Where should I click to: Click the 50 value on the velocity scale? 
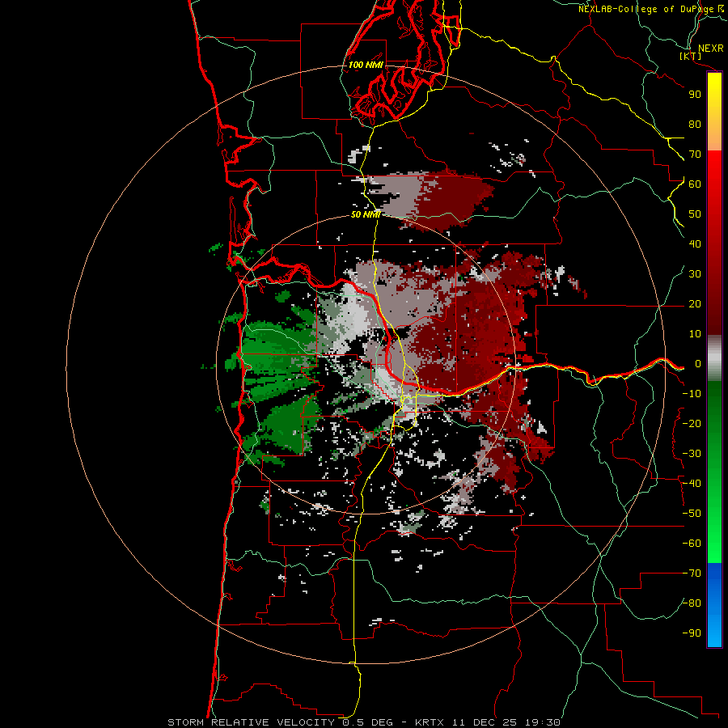[695, 214]
